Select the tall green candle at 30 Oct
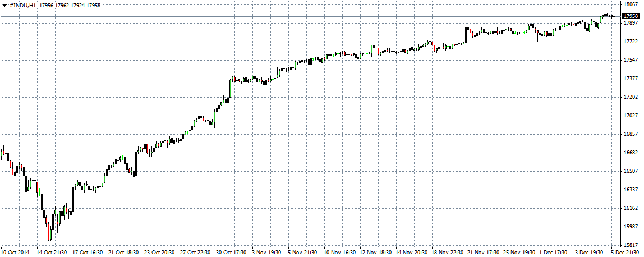 click(x=231, y=87)
